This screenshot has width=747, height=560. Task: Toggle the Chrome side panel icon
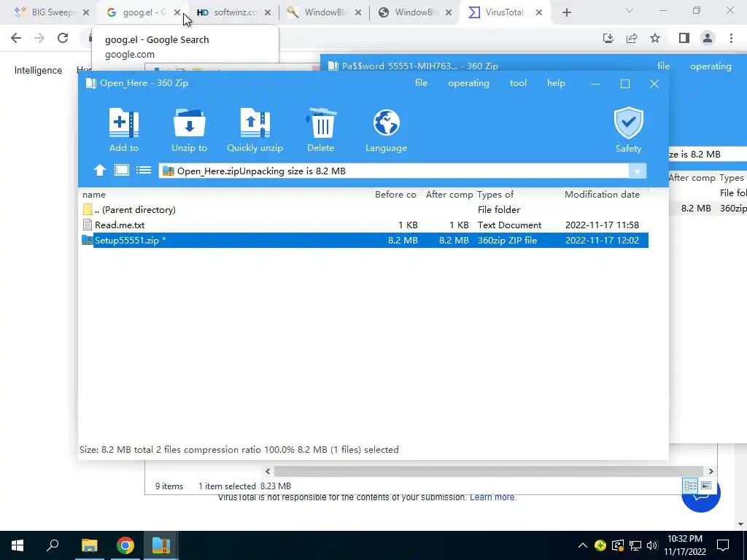coord(684,38)
